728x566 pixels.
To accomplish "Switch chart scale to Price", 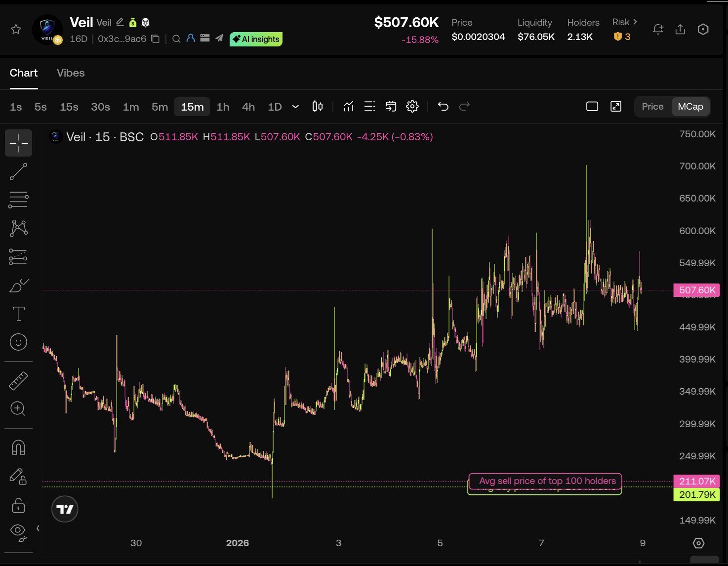I will pyautogui.click(x=652, y=106).
